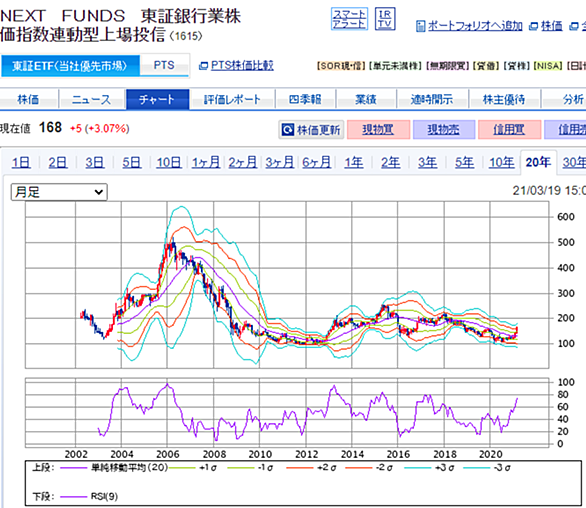Open the ニュース tab

coord(92,99)
